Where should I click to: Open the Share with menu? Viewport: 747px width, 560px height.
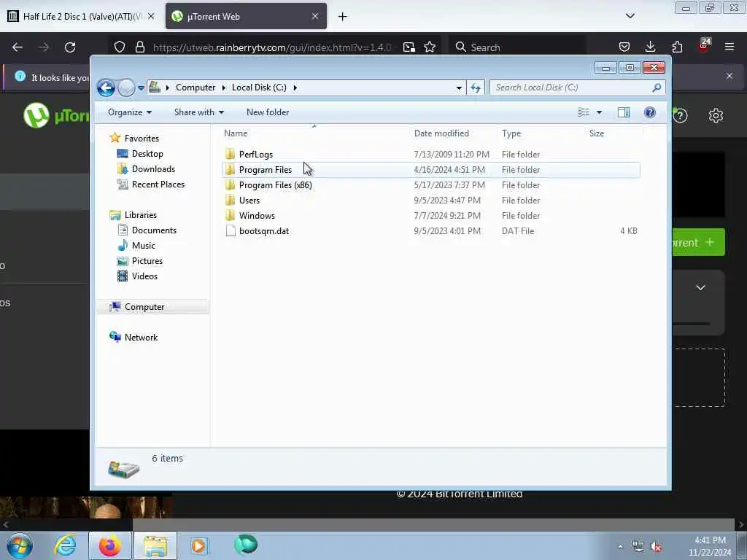(198, 112)
